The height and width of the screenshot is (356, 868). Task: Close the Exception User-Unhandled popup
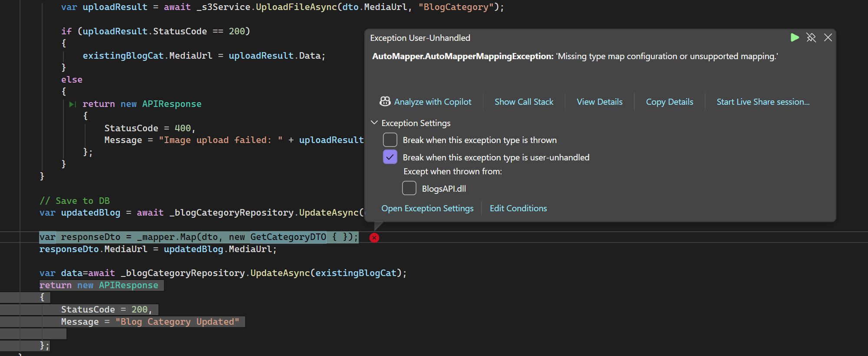(828, 38)
